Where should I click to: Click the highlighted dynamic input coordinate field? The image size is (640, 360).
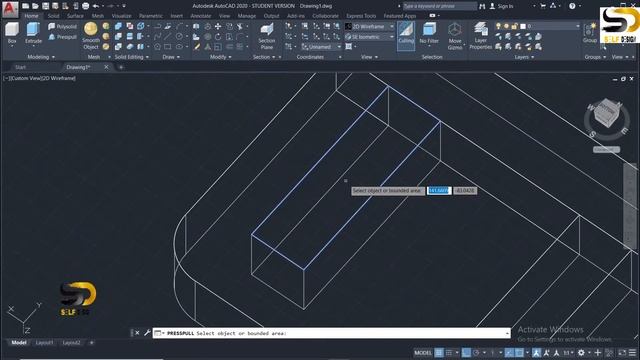tap(439, 191)
